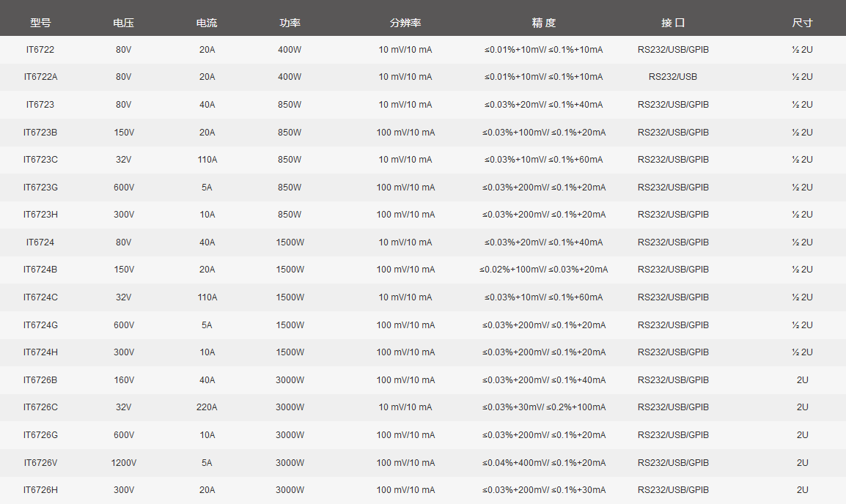Select model cell IT6724B

[40, 270]
